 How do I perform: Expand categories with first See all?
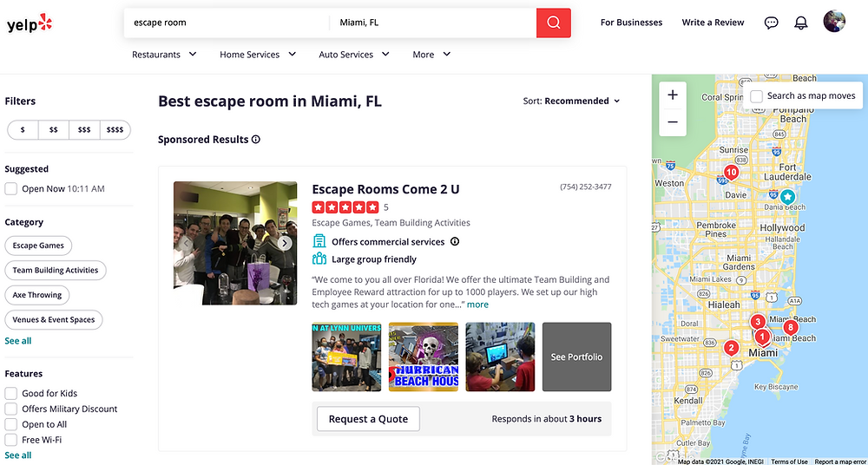(18, 341)
